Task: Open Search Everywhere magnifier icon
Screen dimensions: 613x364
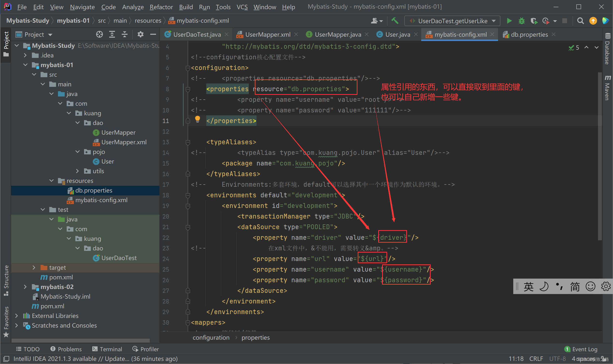Action: click(x=580, y=21)
